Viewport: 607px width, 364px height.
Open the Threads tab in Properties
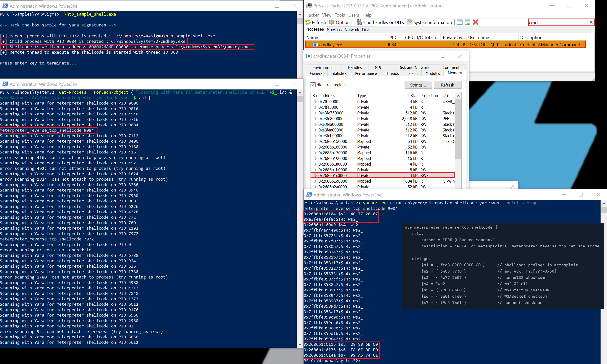point(392,73)
